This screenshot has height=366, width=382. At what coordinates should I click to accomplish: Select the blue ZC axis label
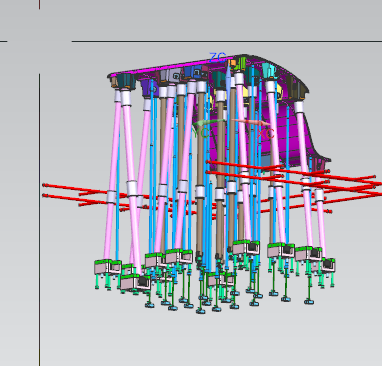tap(218, 57)
